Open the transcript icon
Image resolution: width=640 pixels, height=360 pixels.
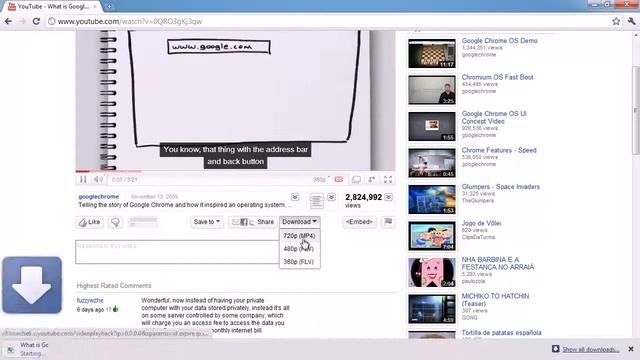[x=316, y=200]
